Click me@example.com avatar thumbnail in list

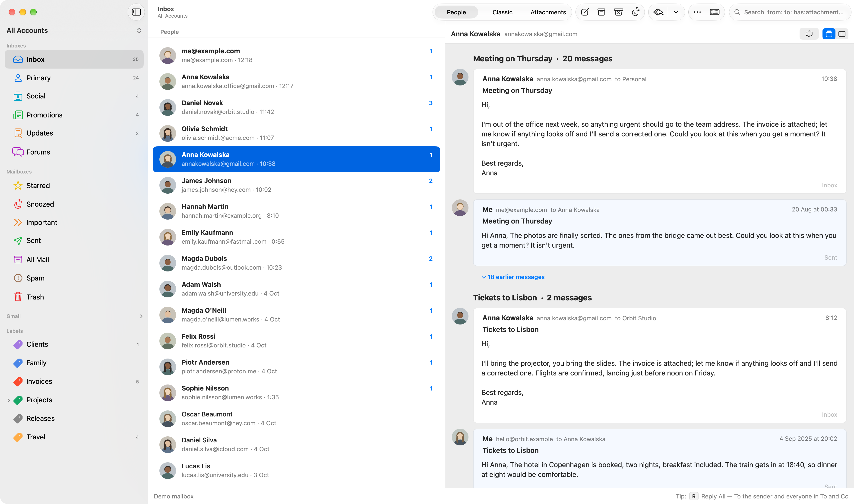click(168, 55)
